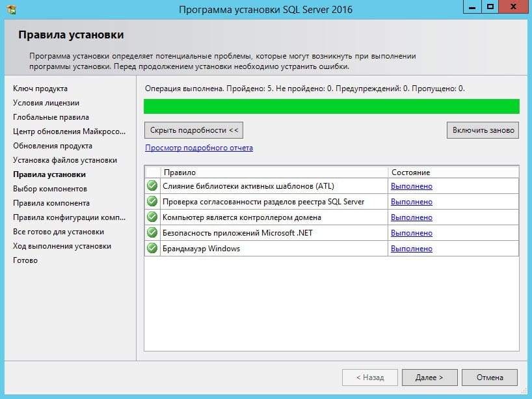Click green check icon for Брандмауэр Windows

click(x=152, y=249)
